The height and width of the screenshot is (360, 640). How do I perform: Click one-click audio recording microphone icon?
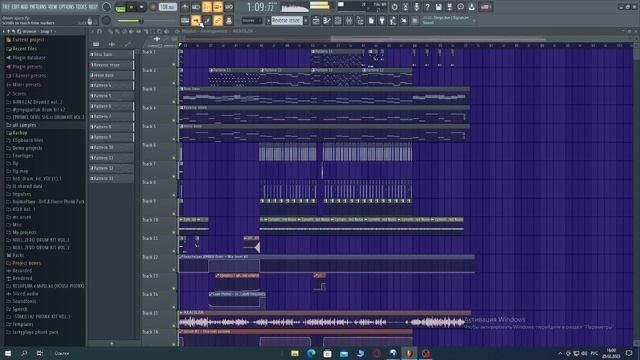[x=416, y=7]
